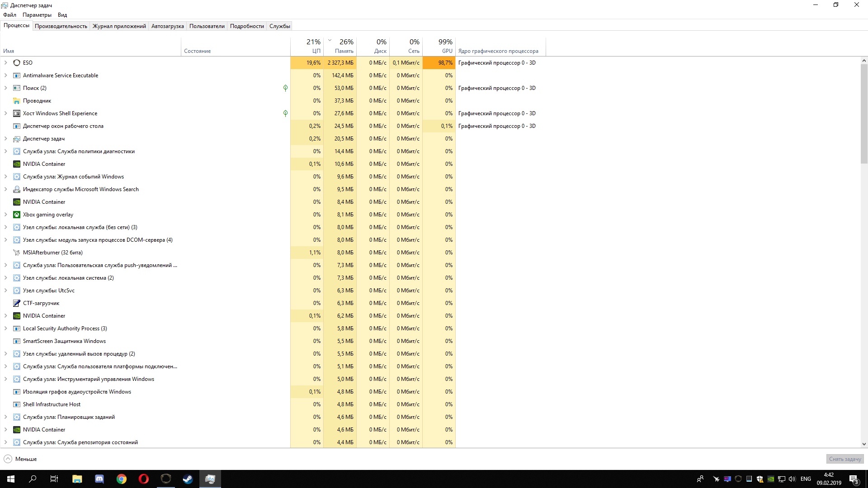This screenshot has width=868, height=488.
Task: Click the first NVIDIA Container icon
Action: [17, 164]
